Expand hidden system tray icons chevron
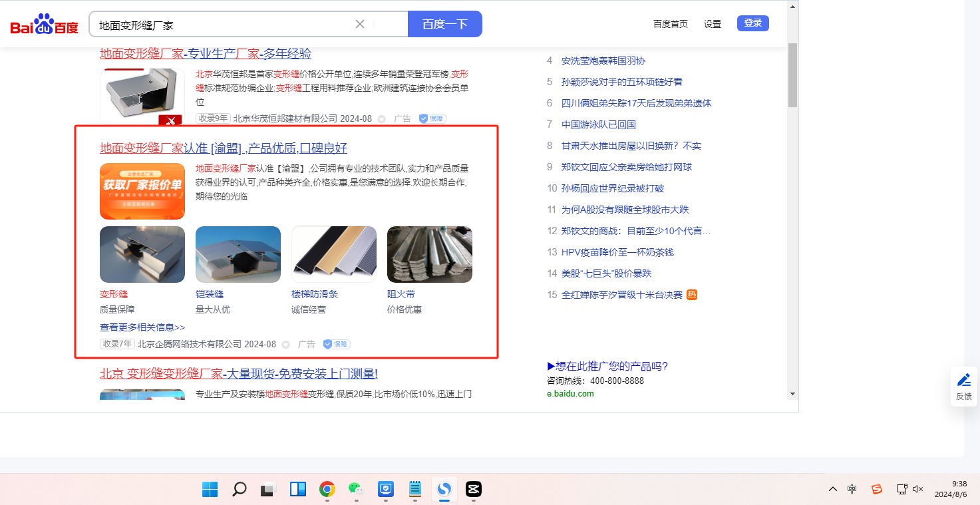 point(832,489)
